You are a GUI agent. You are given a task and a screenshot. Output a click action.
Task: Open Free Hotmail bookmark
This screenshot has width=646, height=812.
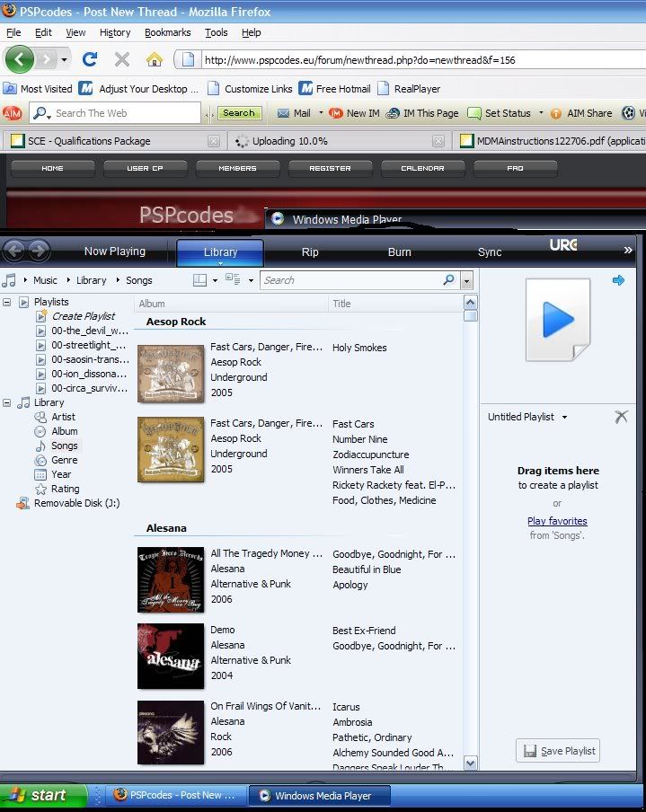coord(335,89)
